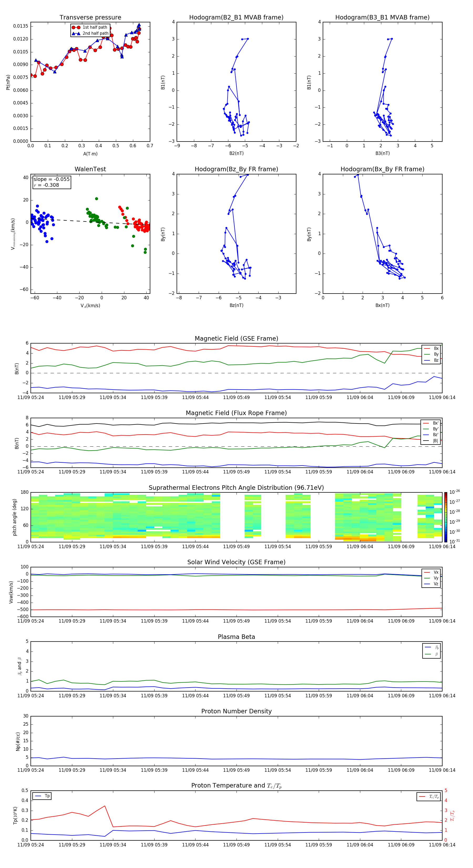Click 'Hodogram(Bz_By FR frame)' title
The height and width of the screenshot is (868, 473).
pyautogui.click(x=236, y=169)
